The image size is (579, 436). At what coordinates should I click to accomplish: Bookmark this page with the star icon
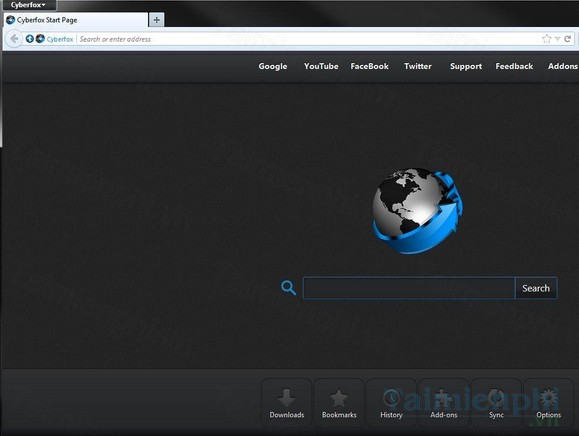(x=547, y=39)
